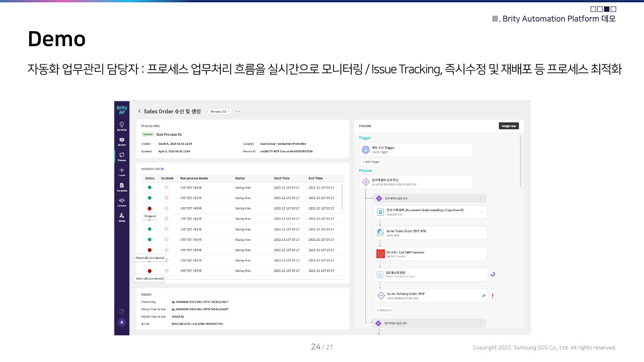The height and width of the screenshot is (362, 644).
Task: Select the Monitor icon in the sidebar
Action: tap(121, 141)
